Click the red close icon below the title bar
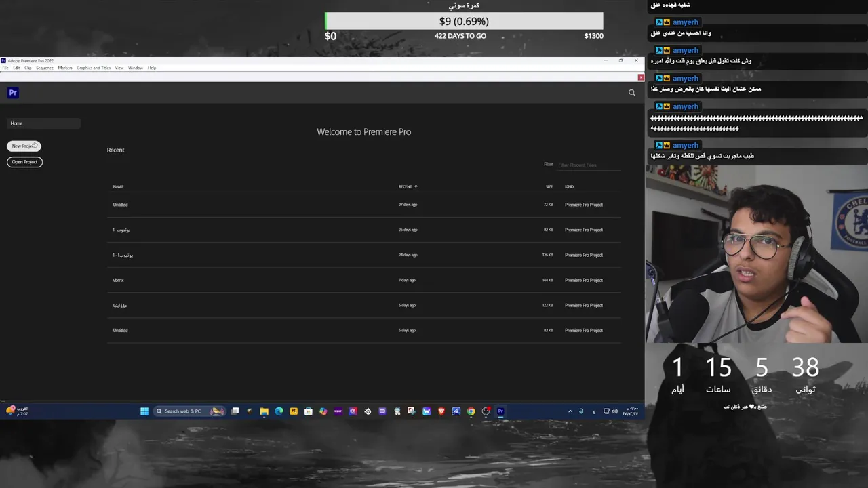Viewport: 868px width, 488px height. (x=641, y=77)
